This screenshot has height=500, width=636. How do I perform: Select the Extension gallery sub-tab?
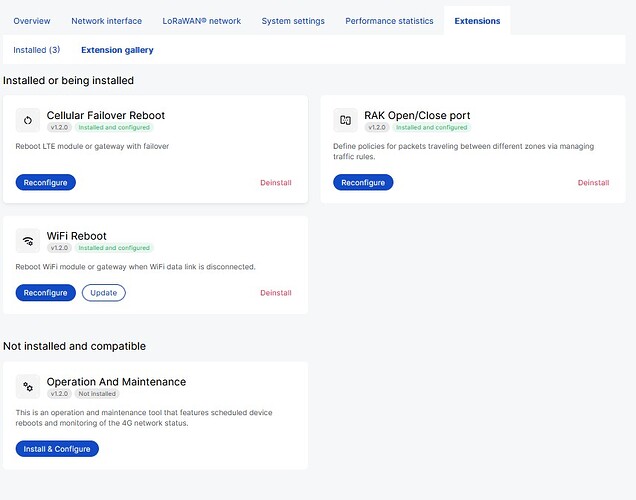pos(117,50)
